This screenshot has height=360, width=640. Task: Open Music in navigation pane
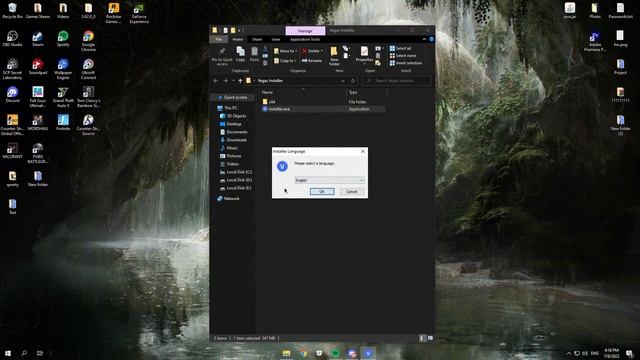pyautogui.click(x=229, y=148)
